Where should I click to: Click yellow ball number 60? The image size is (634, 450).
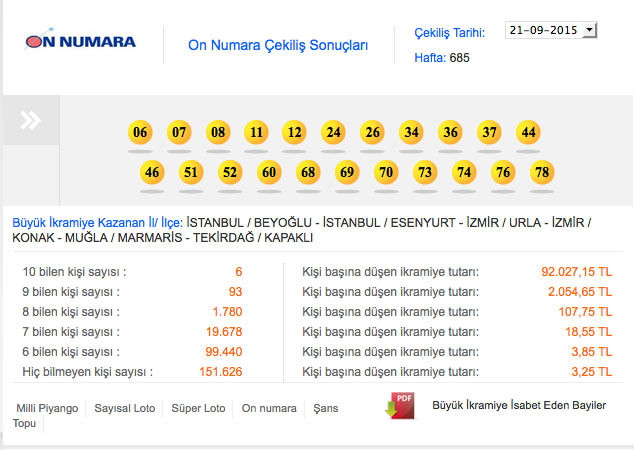(x=269, y=172)
